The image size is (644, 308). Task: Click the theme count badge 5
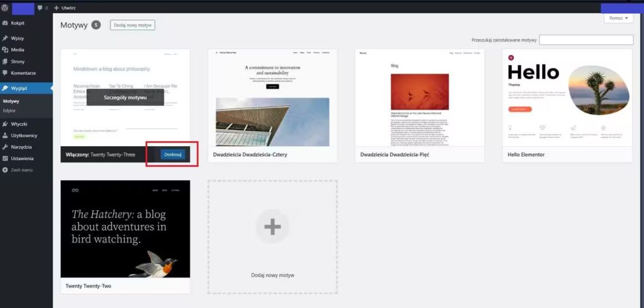[x=96, y=25]
